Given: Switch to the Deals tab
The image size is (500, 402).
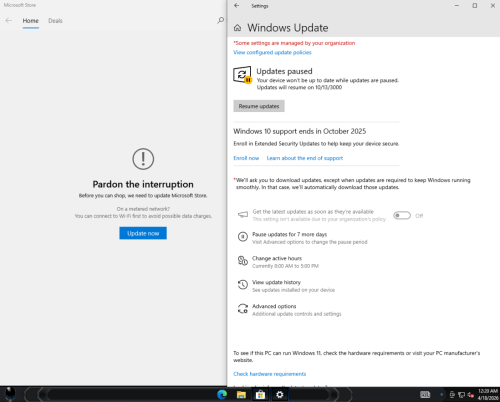Looking at the screenshot, I should coord(55,21).
